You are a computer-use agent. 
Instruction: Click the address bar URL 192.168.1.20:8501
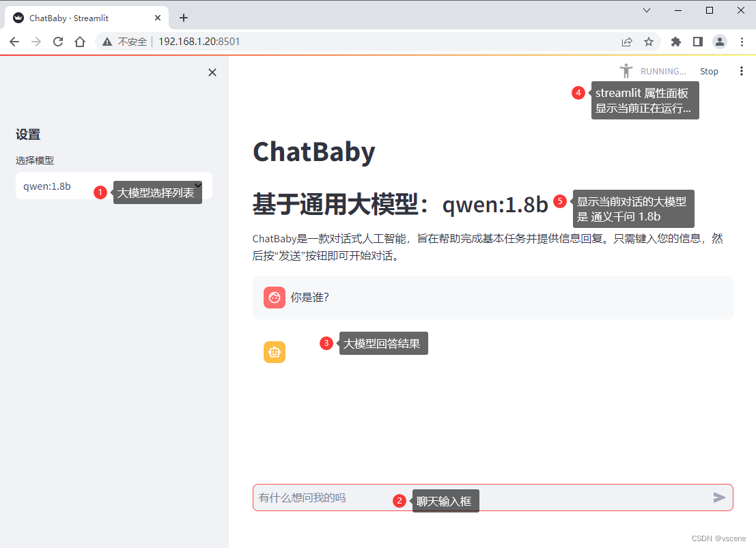point(199,42)
